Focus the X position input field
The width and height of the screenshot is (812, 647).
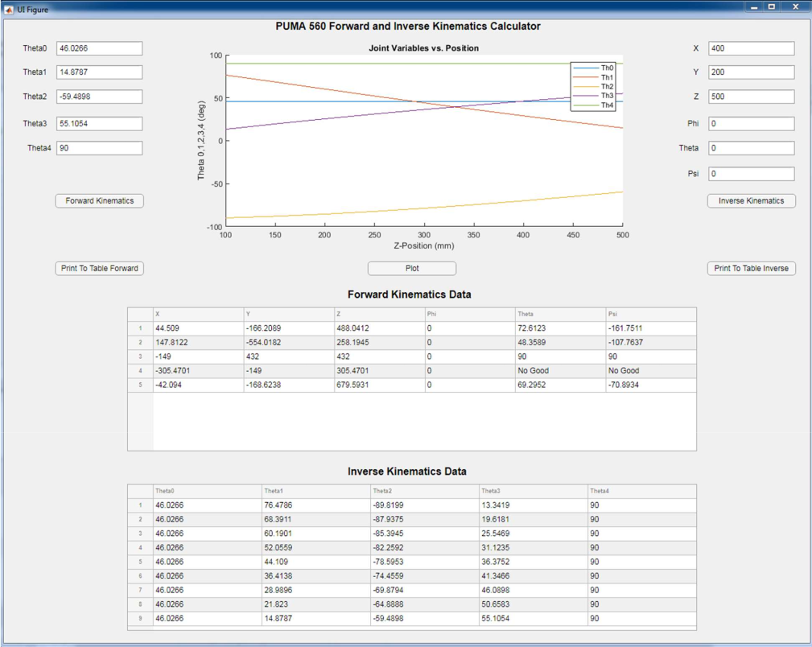coord(752,48)
